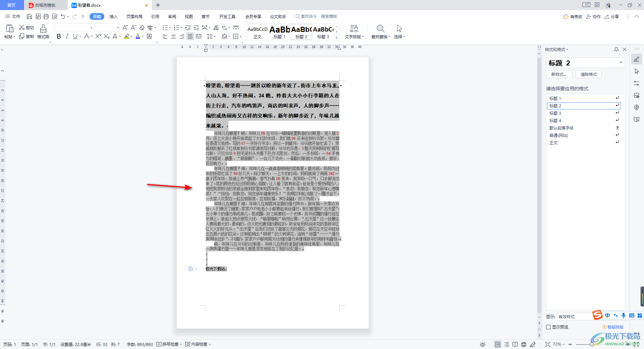Switch to the 插入 tab
644x349 pixels.
click(x=114, y=16)
